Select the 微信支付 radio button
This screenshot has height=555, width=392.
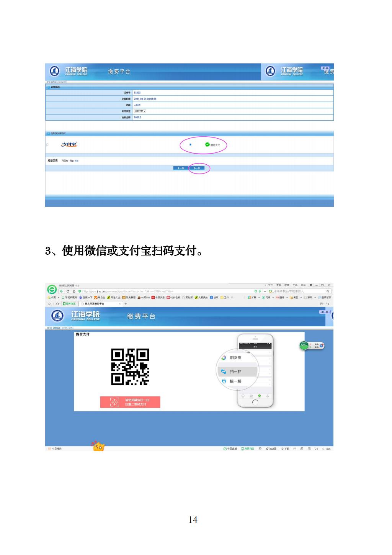tap(190, 145)
